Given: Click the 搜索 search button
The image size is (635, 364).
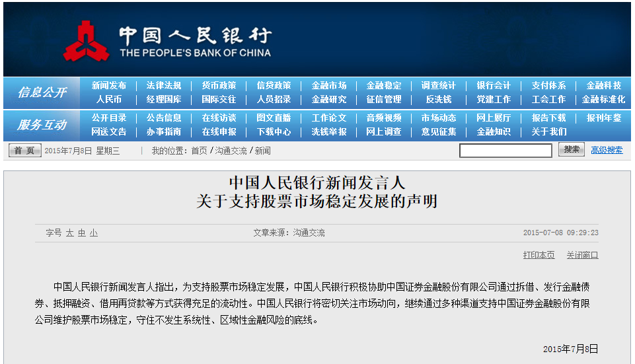Looking at the screenshot, I should point(571,150).
